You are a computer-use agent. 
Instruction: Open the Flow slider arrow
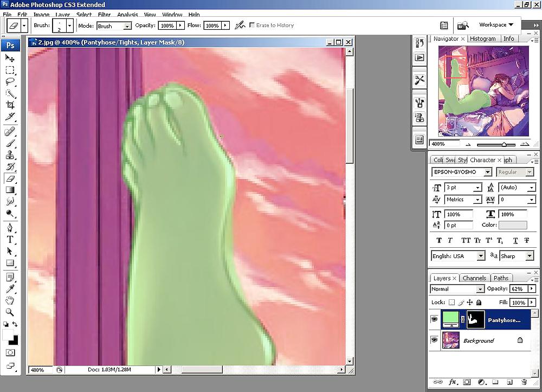click(225, 25)
